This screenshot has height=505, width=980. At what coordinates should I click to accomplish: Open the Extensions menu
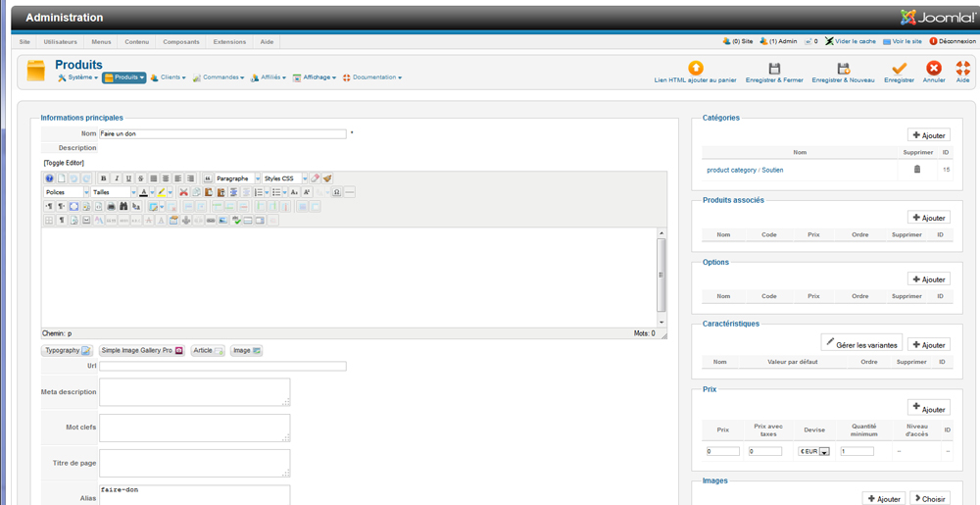pos(229,42)
